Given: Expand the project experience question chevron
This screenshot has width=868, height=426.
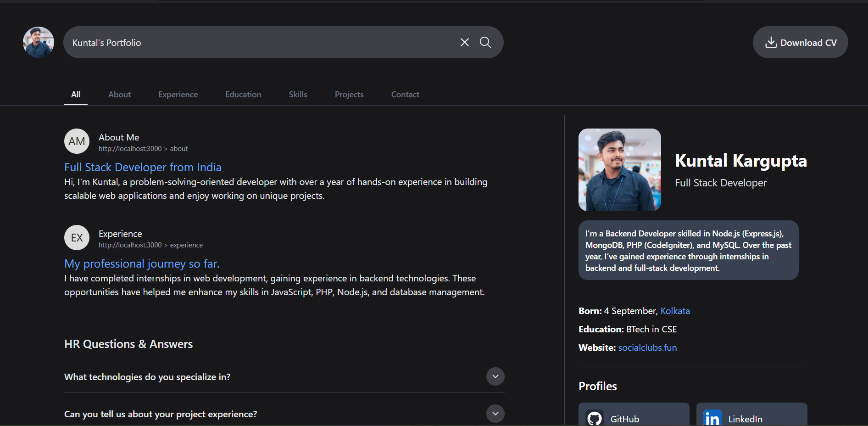Looking at the screenshot, I should click(x=495, y=414).
